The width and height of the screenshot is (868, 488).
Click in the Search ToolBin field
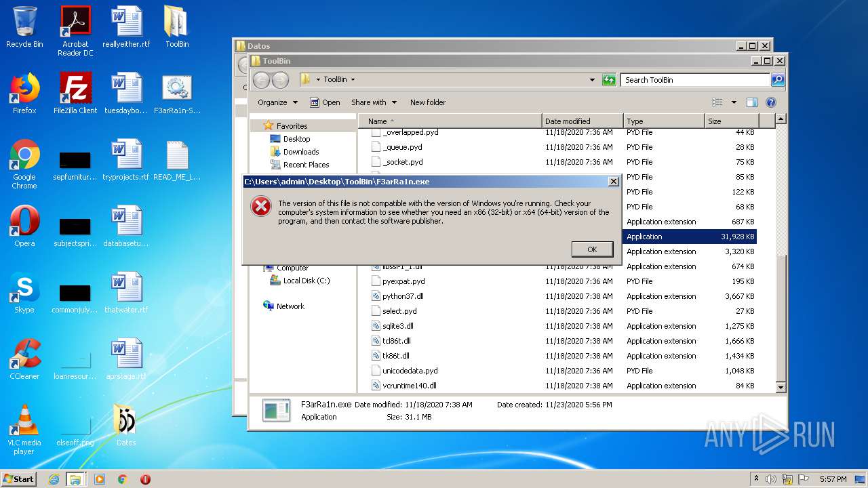(695, 80)
